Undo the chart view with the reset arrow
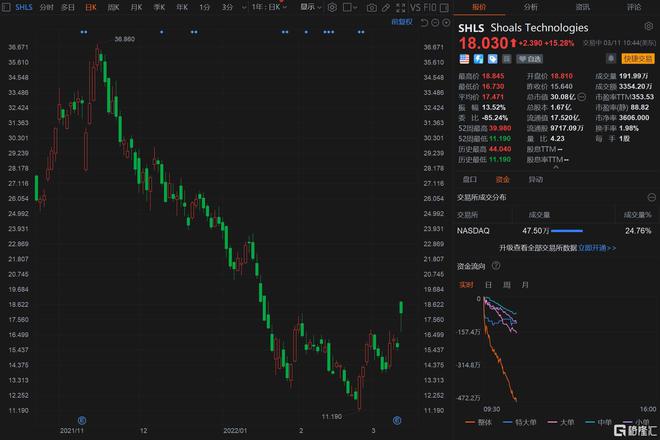The width and height of the screenshot is (660, 440). (x=424, y=23)
